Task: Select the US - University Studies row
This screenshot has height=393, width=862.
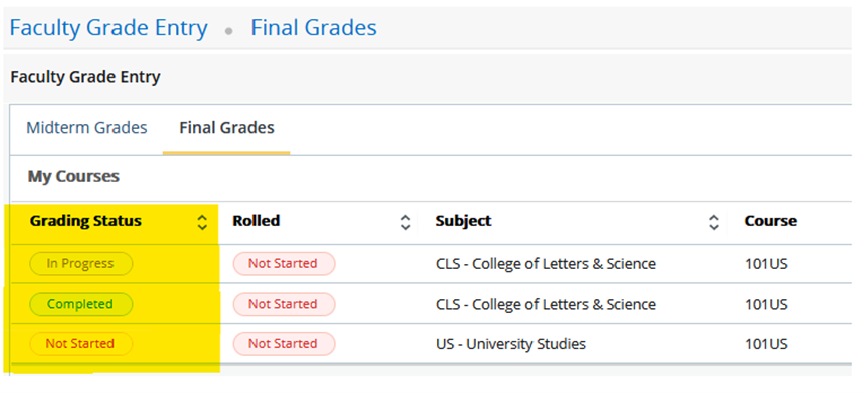Action: (431, 344)
